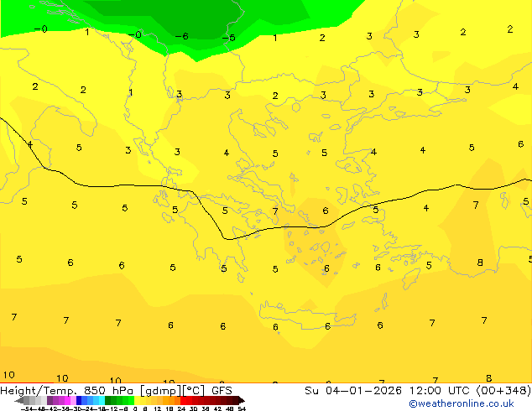This screenshot has height=411, width=532.
Task: Click the "12:00 UTC" time text
Action: tap(441, 391)
